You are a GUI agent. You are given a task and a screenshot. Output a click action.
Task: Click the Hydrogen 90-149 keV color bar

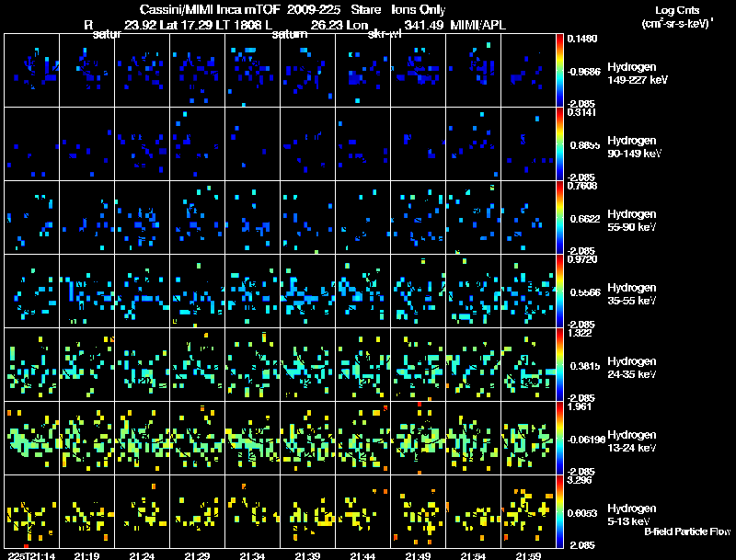[559, 144]
